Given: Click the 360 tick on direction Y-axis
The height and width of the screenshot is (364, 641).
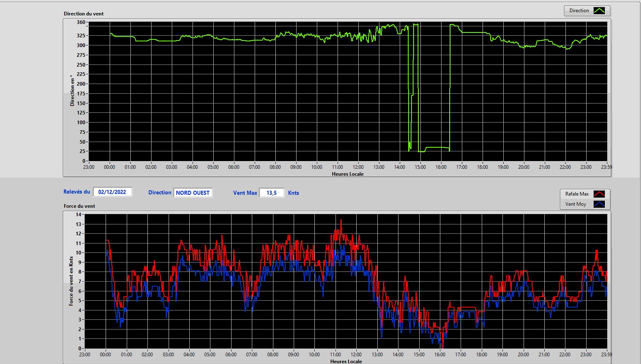Looking at the screenshot, I should click(81, 22).
